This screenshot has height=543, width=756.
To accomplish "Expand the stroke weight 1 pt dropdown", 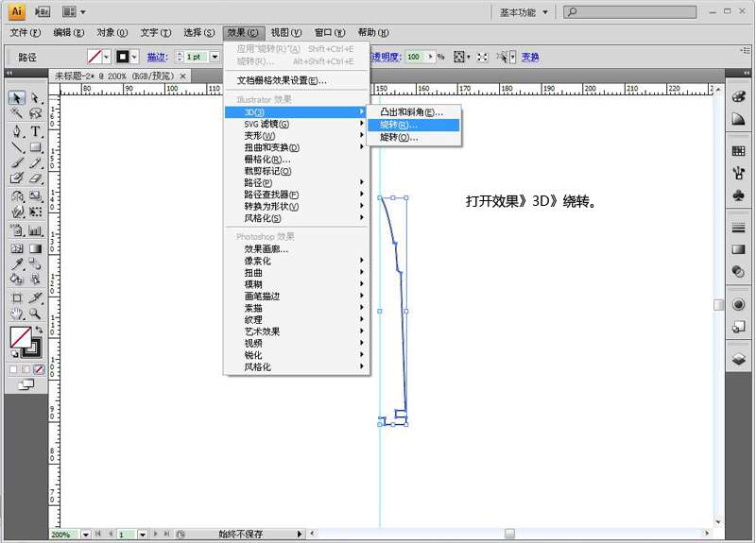I will [215, 57].
